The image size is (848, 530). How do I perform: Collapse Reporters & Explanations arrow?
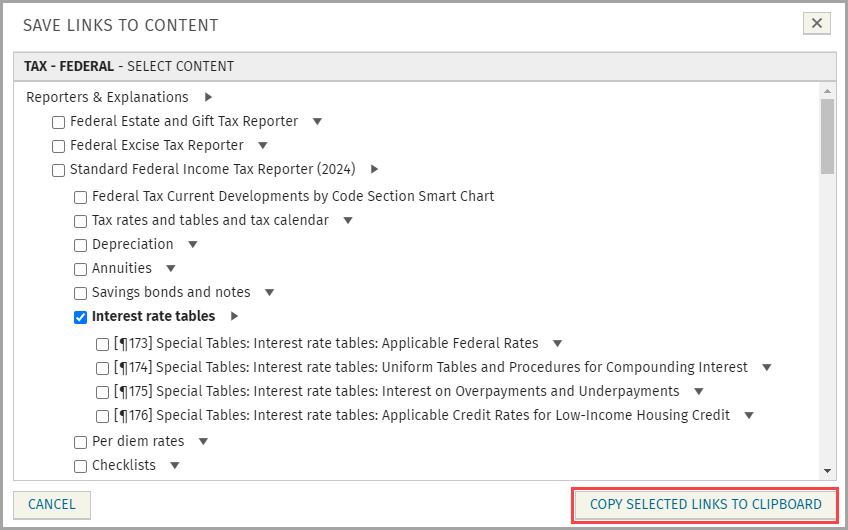(208, 98)
